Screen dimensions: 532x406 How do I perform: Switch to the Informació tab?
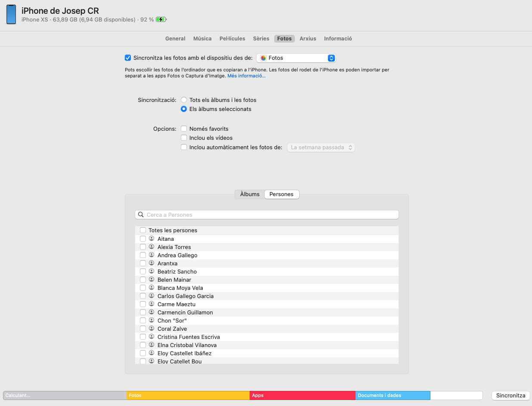pyautogui.click(x=338, y=39)
